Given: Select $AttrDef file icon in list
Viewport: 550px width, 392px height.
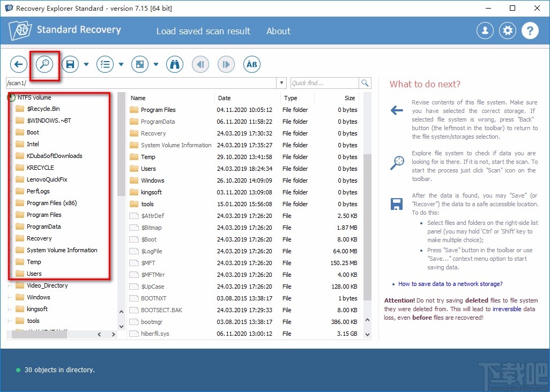Looking at the screenshot, I should 133,216.
